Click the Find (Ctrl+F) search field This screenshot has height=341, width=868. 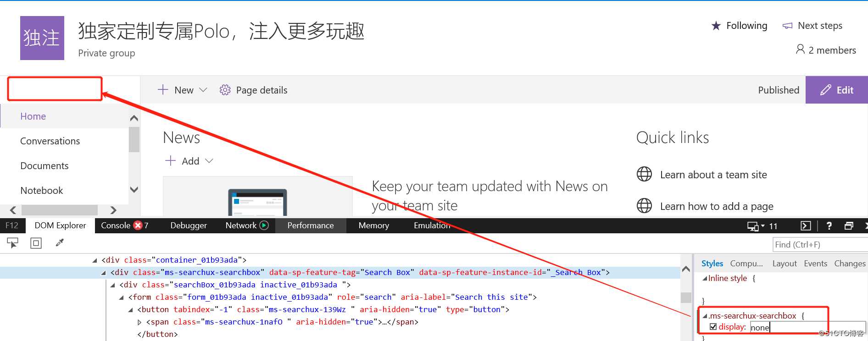point(820,244)
